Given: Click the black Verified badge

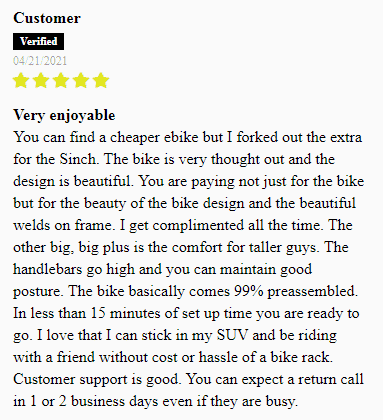Looking at the screenshot, I should [x=38, y=41].
